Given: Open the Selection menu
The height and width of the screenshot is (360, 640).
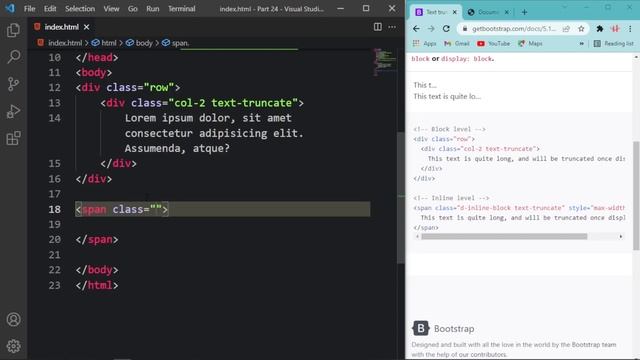Looking at the screenshot, I should pos(80,9).
